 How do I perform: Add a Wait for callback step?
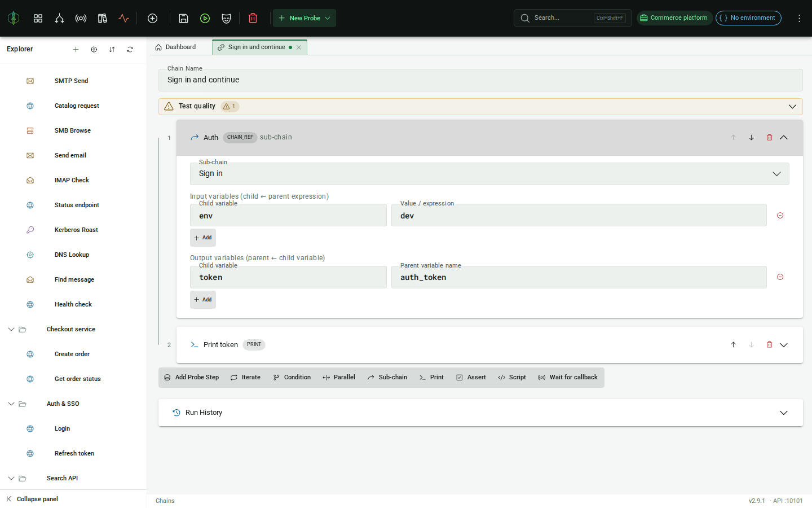568,378
